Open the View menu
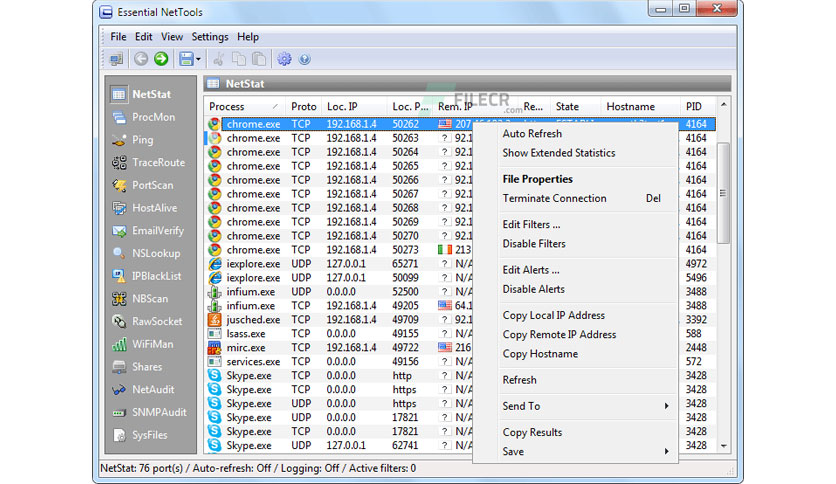The width and height of the screenshot is (836, 484). (172, 37)
